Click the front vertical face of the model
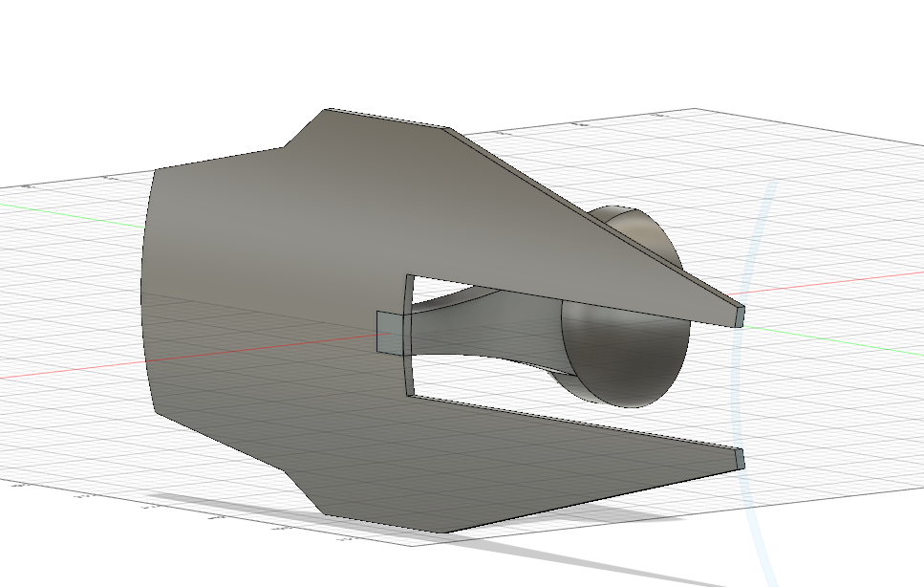 click(239, 287)
